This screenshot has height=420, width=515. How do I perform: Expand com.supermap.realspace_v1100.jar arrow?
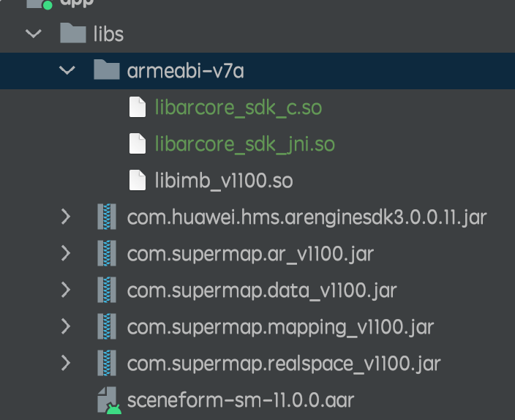(66, 363)
